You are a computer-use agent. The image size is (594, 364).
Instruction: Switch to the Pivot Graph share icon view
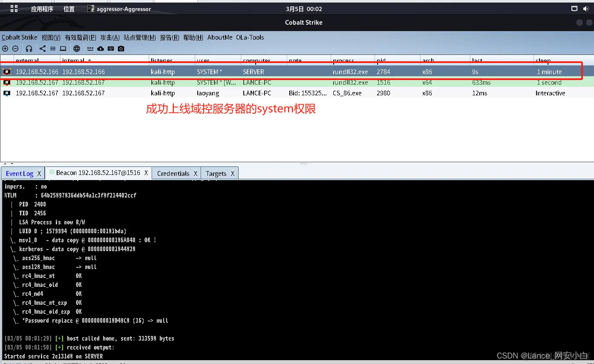pyautogui.click(x=43, y=49)
